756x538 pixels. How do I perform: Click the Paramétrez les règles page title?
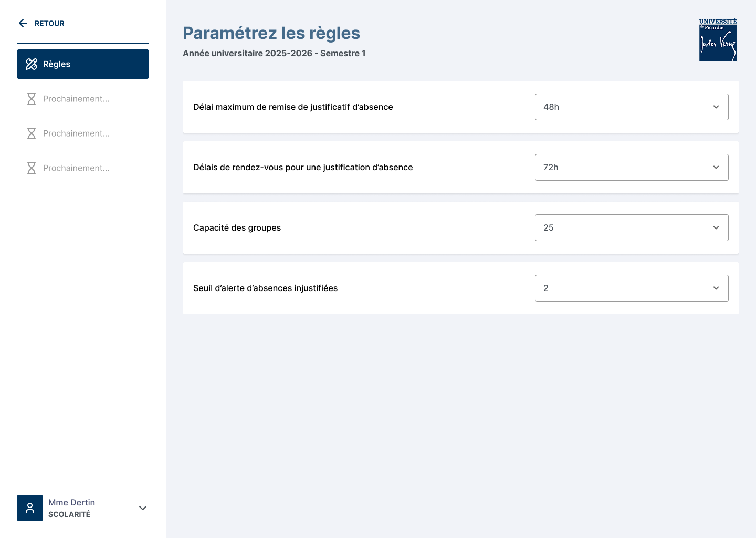[271, 33]
